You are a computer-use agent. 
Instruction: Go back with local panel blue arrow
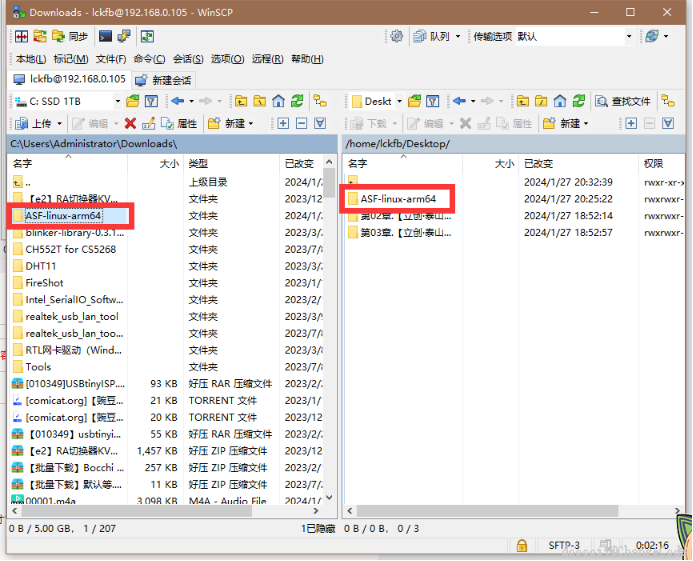[x=178, y=101]
